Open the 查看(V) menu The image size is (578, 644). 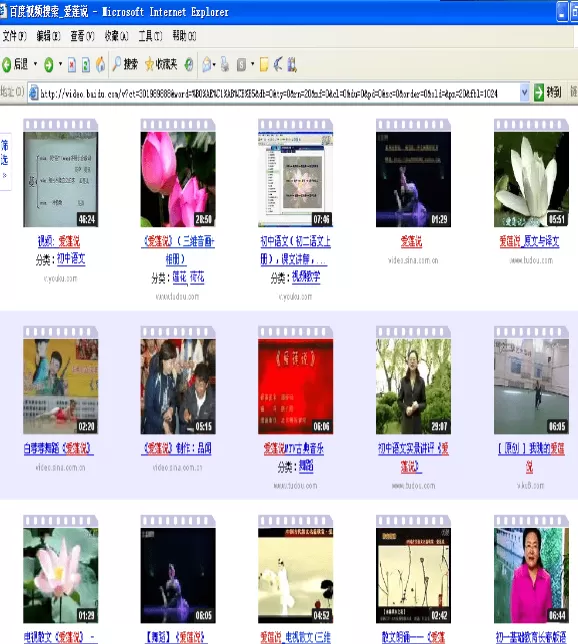tap(82, 36)
